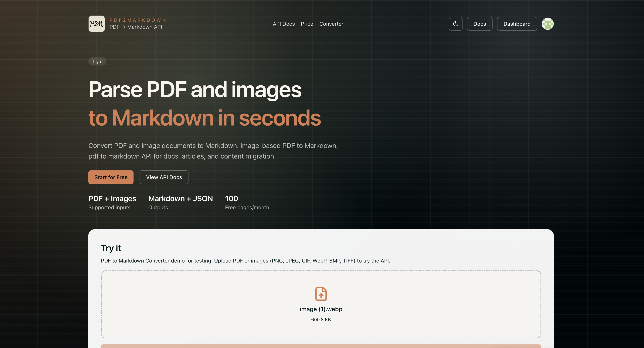Open the Dashboard
This screenshot has width=644, height=348.
(x=517, y=24)
